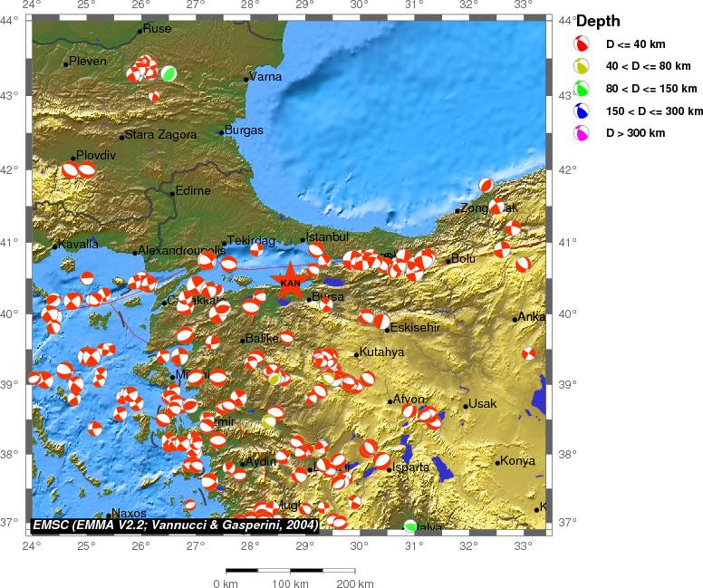Click the Konya city label
This screenshot has width=703, height=588.
517,460
